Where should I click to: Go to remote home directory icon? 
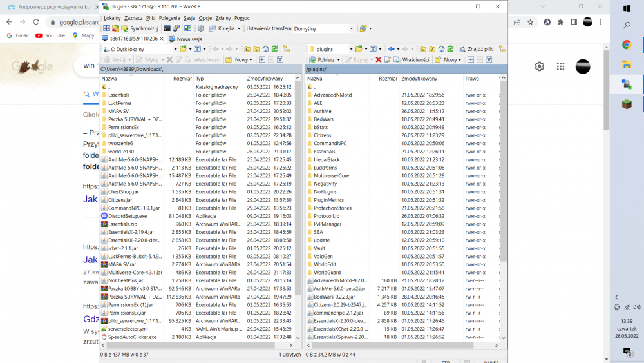[441, 49]
